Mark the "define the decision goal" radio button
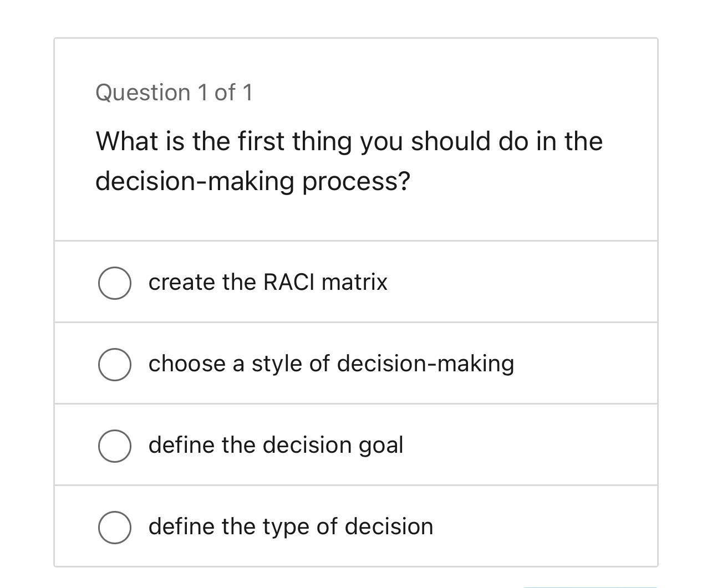 [115, 446]
